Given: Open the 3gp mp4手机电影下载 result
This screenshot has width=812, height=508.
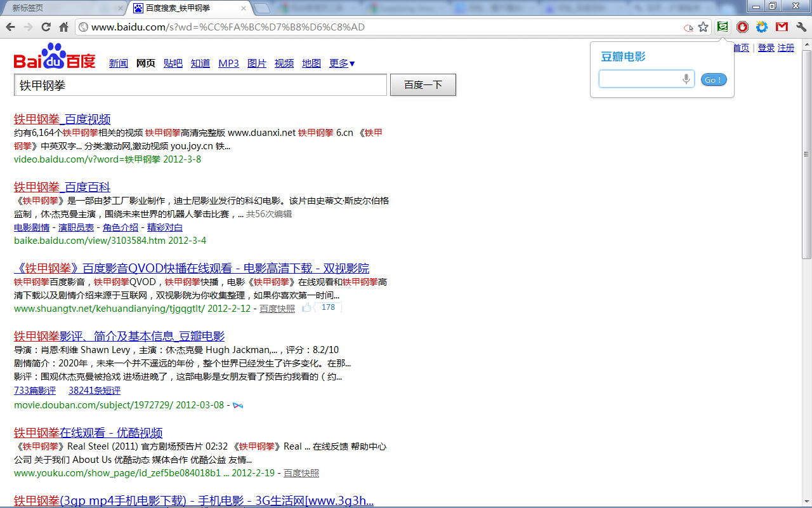Looking at the screenshot, I should tap(193, 500).
